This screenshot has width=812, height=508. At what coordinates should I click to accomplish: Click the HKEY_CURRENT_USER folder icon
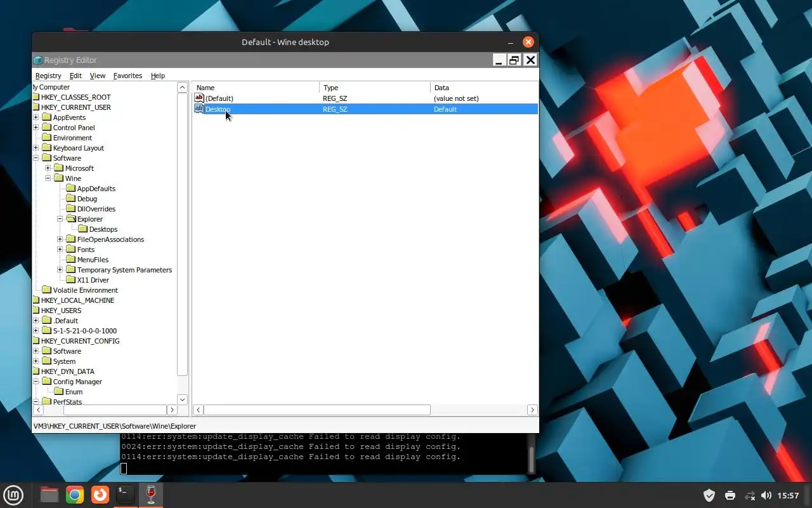[x=36, y=107]
